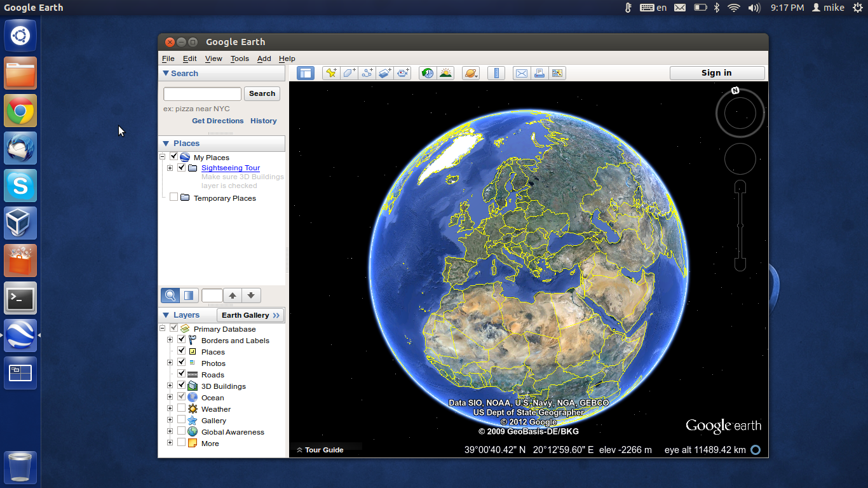Open the Earth Gallery button
Viewport: 868px width, 488px height.
pyautogui.click(x=250, y=315)
